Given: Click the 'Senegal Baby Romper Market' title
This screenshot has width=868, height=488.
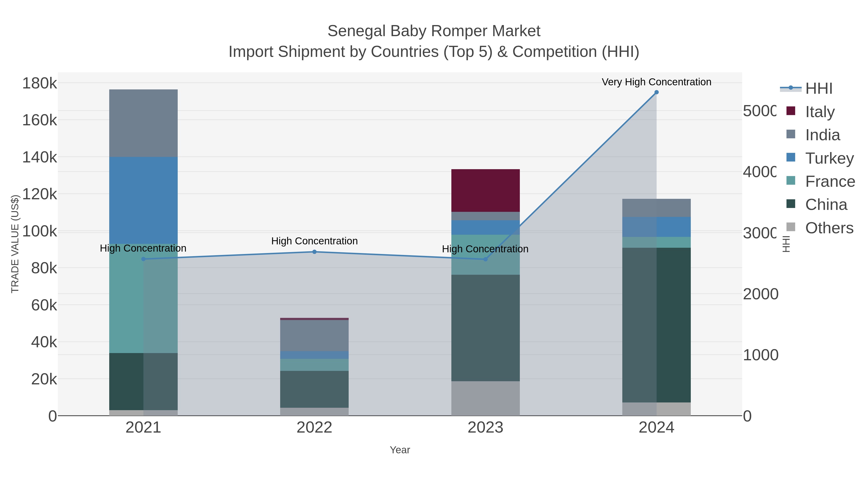Looking at the screenshot, I should click(434, 31).
